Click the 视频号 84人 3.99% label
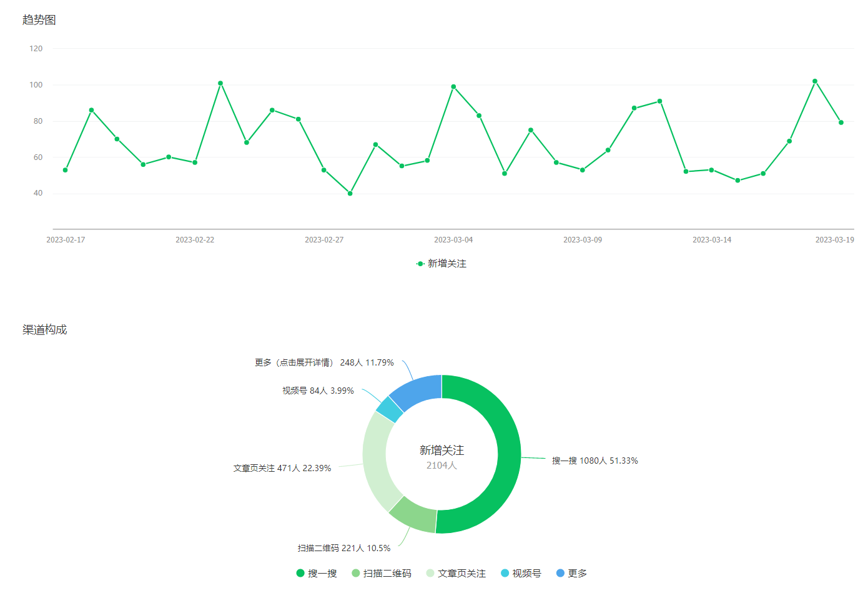 318,391
